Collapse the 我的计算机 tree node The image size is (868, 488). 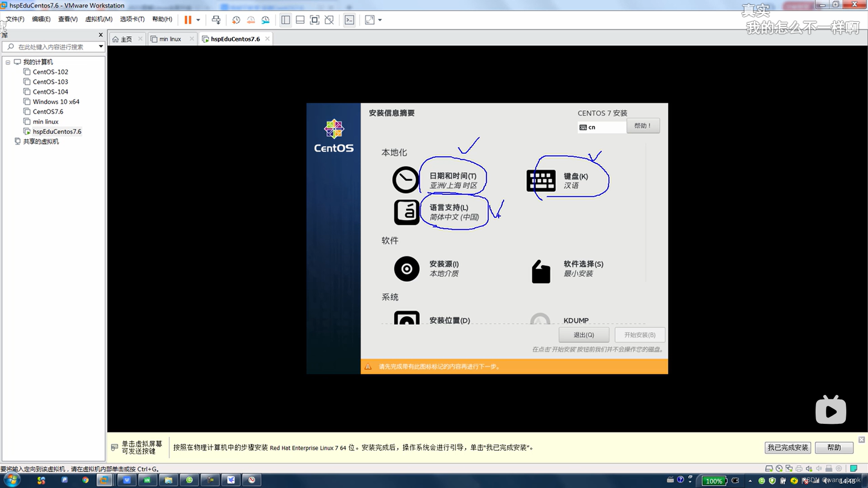pyautogui.click(x=8, y=62)
